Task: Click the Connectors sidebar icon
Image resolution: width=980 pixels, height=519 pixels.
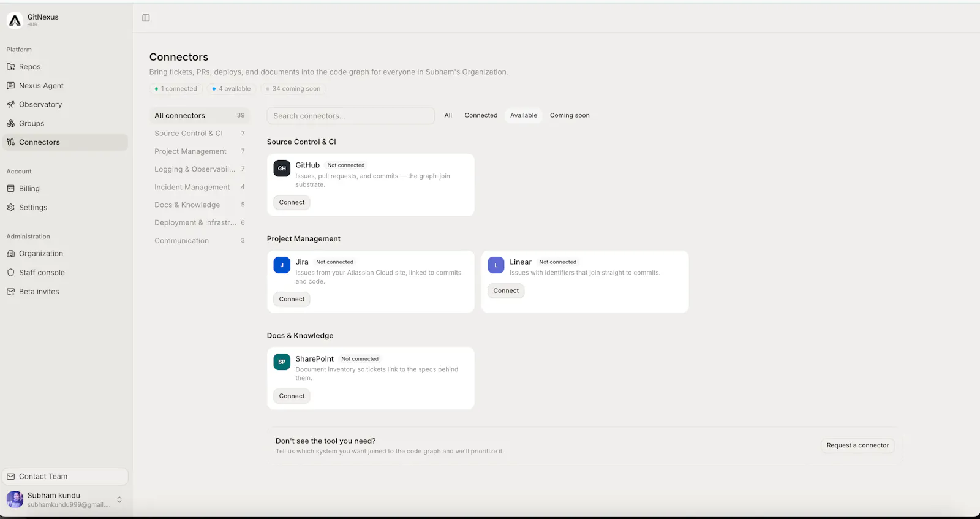Action: coord(10,142)
